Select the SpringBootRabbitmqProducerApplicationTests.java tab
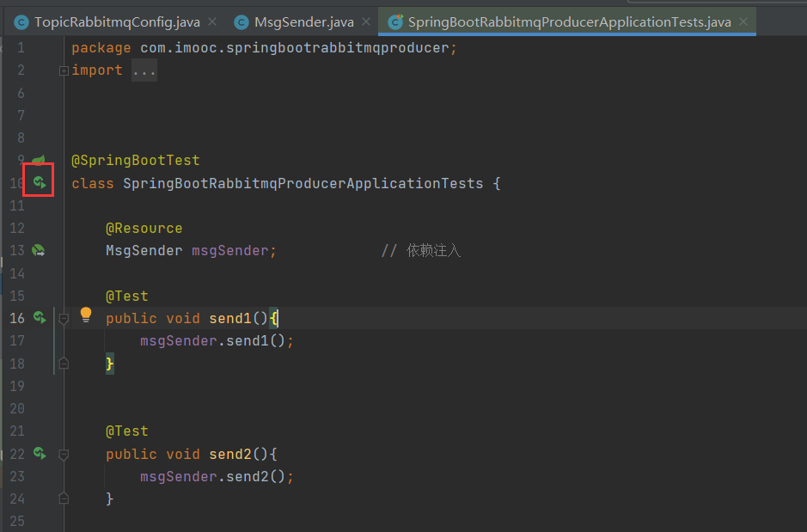The height and width of the screenshot is (532, 807). (569, 22)
